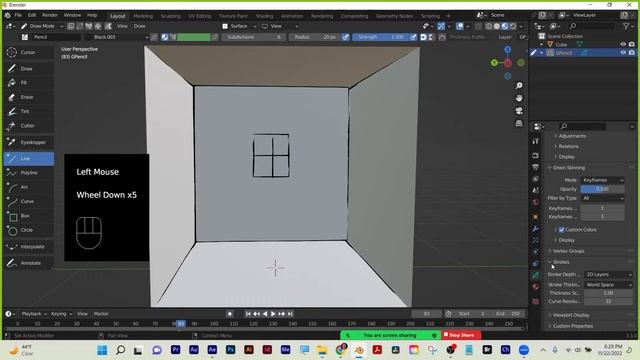Toggle the camera view icon
The image size is (640, 360).
(x=519, y=111)
